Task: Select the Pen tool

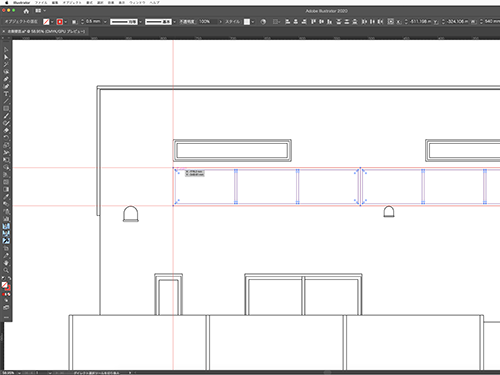Action: point(6,79)
